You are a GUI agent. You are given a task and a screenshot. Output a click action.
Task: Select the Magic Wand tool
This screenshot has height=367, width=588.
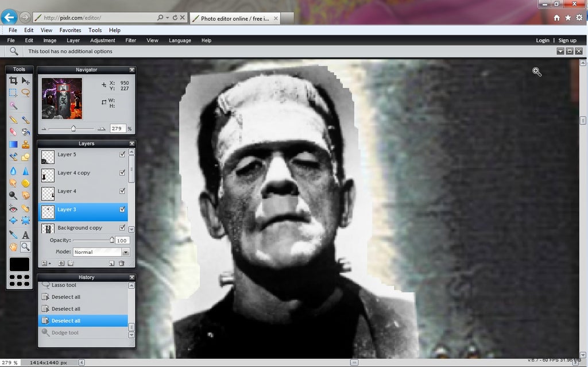coord(13,106)
